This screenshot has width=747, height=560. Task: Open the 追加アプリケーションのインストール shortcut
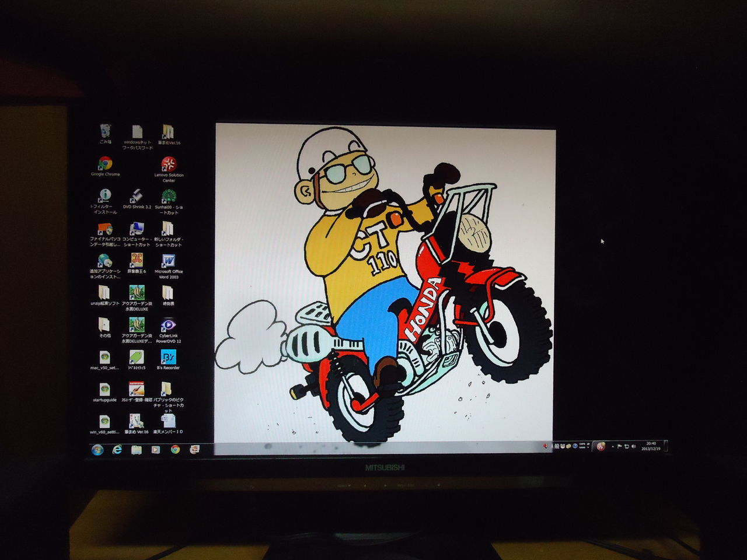coord(105,266)
